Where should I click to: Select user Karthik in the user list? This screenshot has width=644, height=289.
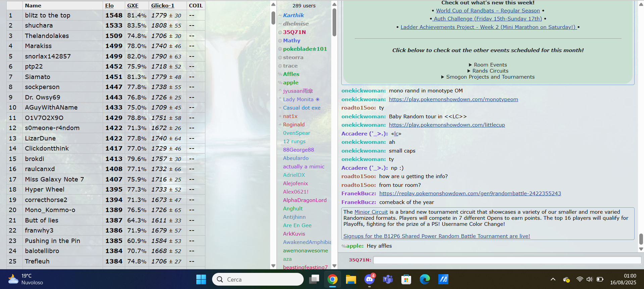point(293,15)
